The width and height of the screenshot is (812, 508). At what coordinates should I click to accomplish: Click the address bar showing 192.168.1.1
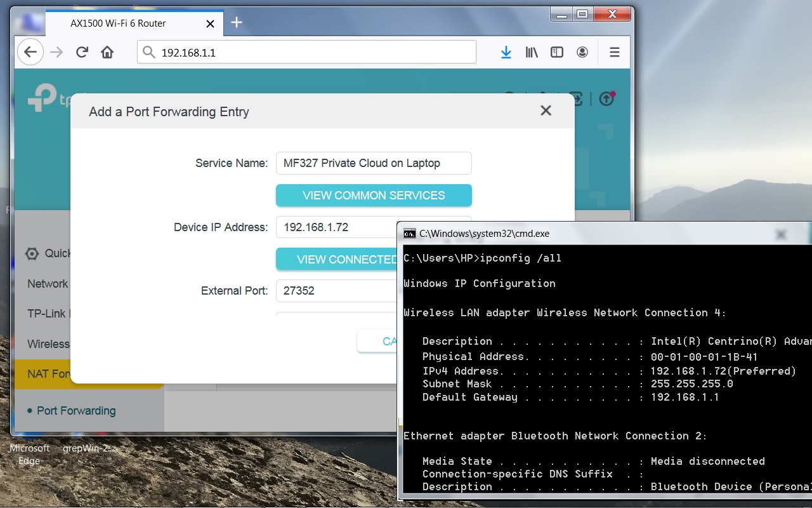tap(306, 52)
